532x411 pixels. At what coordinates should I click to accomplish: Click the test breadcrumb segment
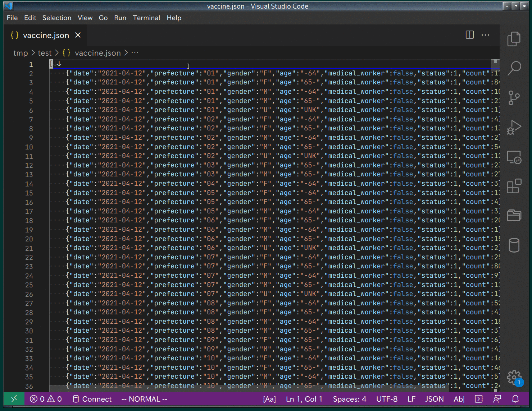click(45, 53)
